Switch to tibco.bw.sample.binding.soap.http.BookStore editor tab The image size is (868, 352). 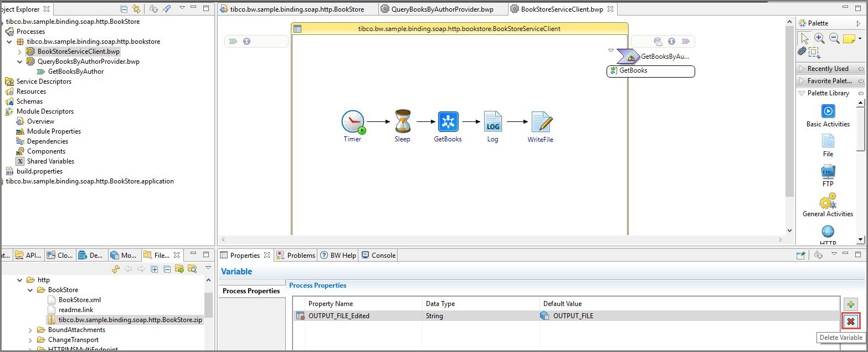pos(297,9)
